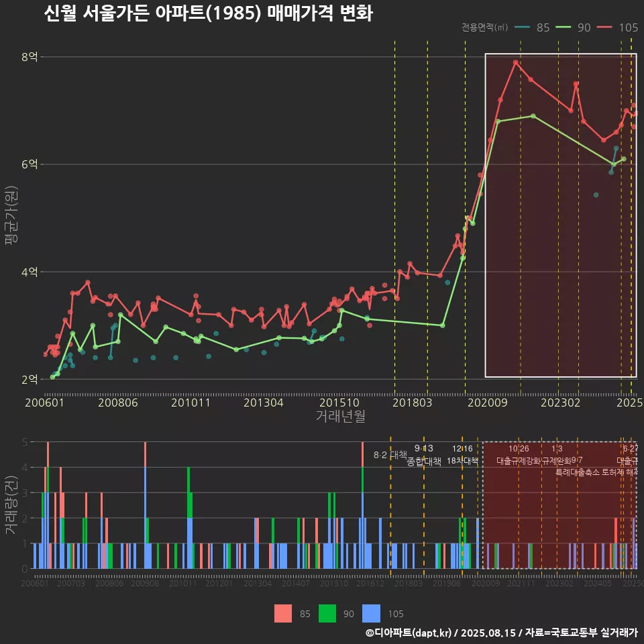Click the '거래년월' x-axis title

pos(341,416)
